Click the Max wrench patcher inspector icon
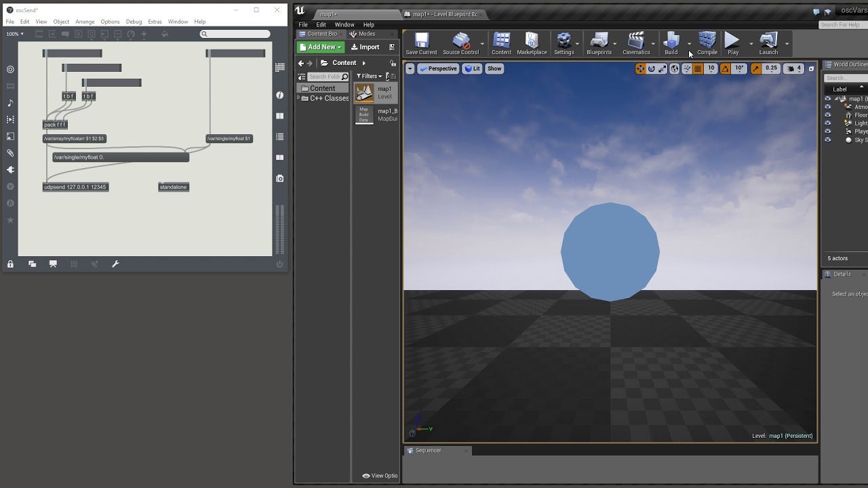868x488 pixels. 115,264
